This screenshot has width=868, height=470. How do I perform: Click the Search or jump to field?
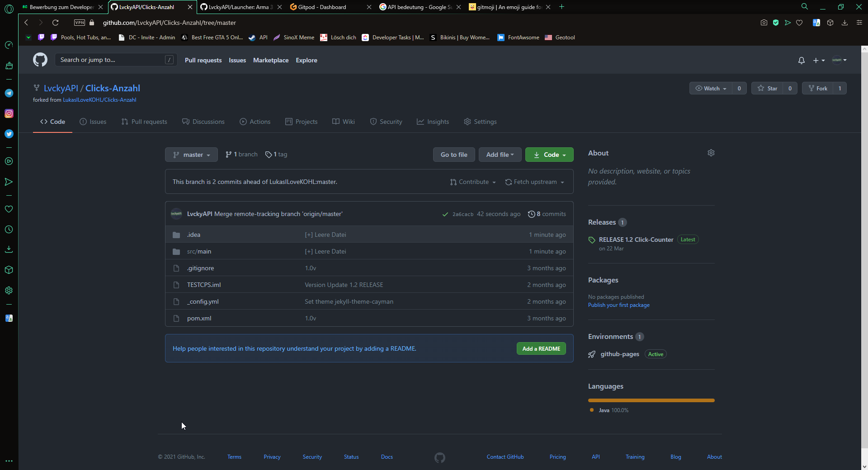(111, 60)
